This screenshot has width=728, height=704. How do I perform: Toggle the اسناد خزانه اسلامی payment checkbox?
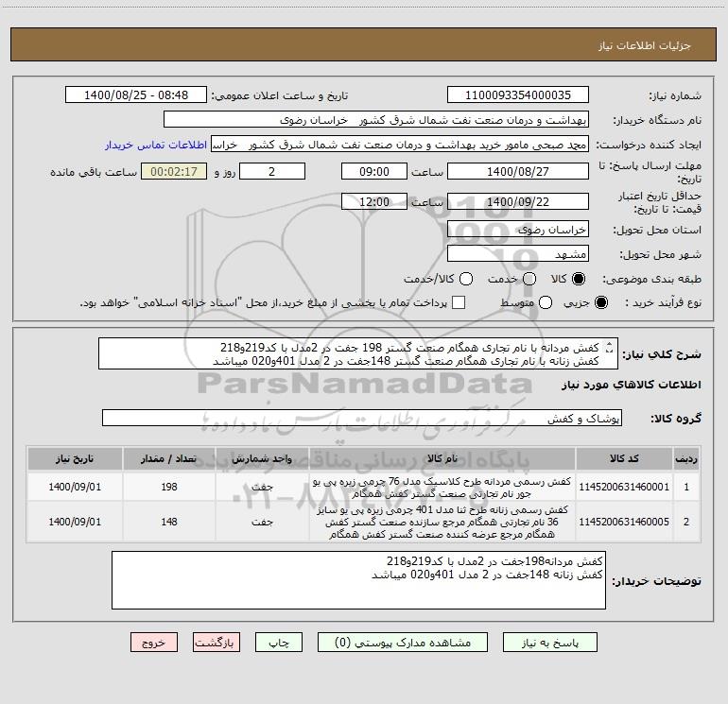tap(459, 302)
